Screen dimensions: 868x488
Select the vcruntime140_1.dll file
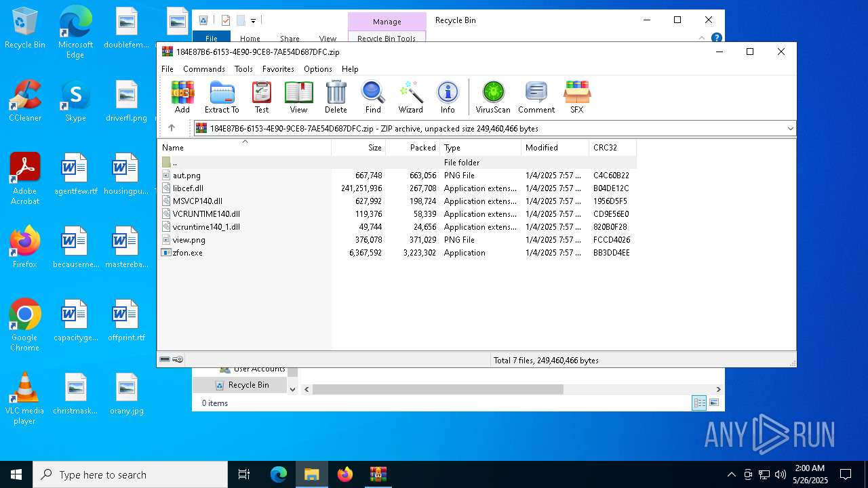(397, 227)
